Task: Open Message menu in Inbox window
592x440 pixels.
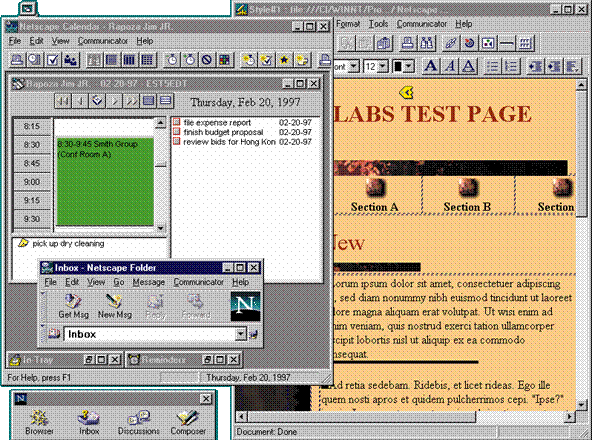Action: click(x=149, y=282)
